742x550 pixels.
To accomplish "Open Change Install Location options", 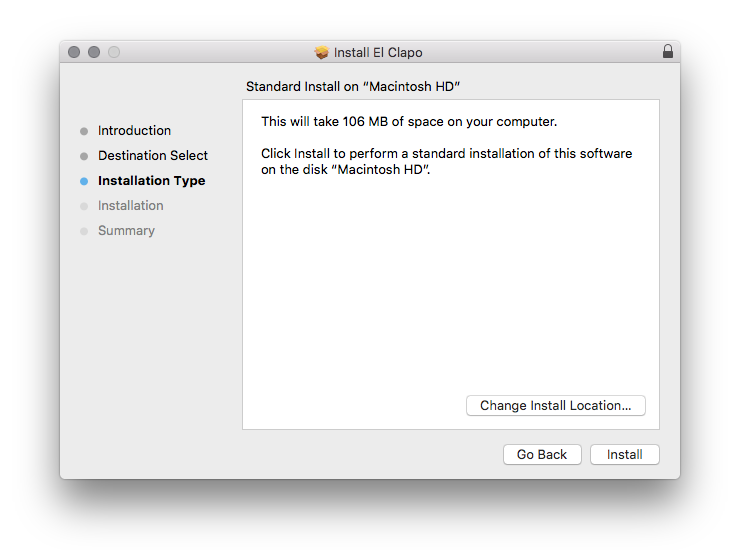I will (x=555, y=405).
